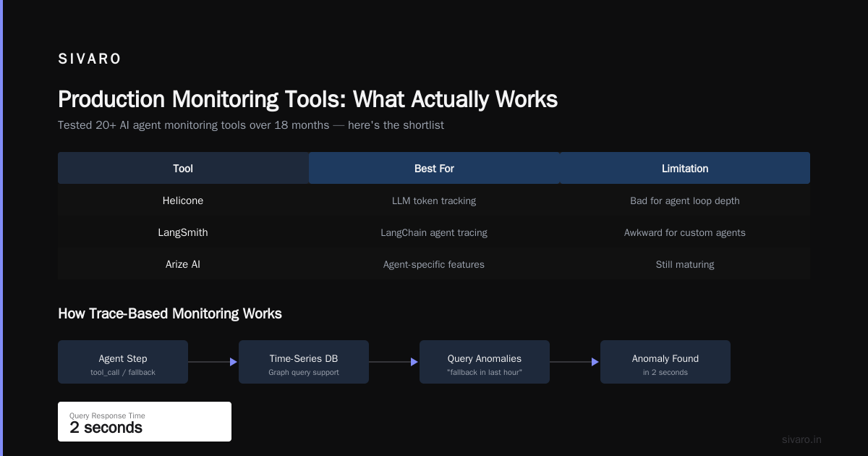Click the How Trace-Based Monitoring Works heading

pos(170,313)
